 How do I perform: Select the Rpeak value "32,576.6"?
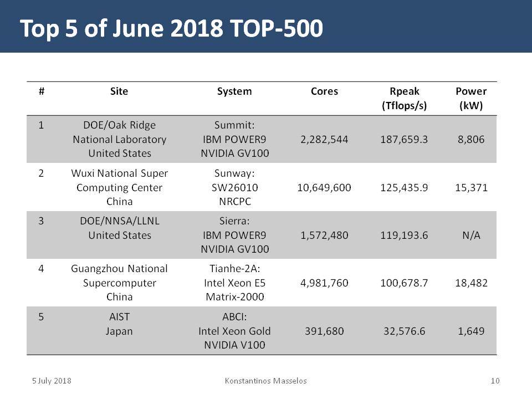pos(404,331)
